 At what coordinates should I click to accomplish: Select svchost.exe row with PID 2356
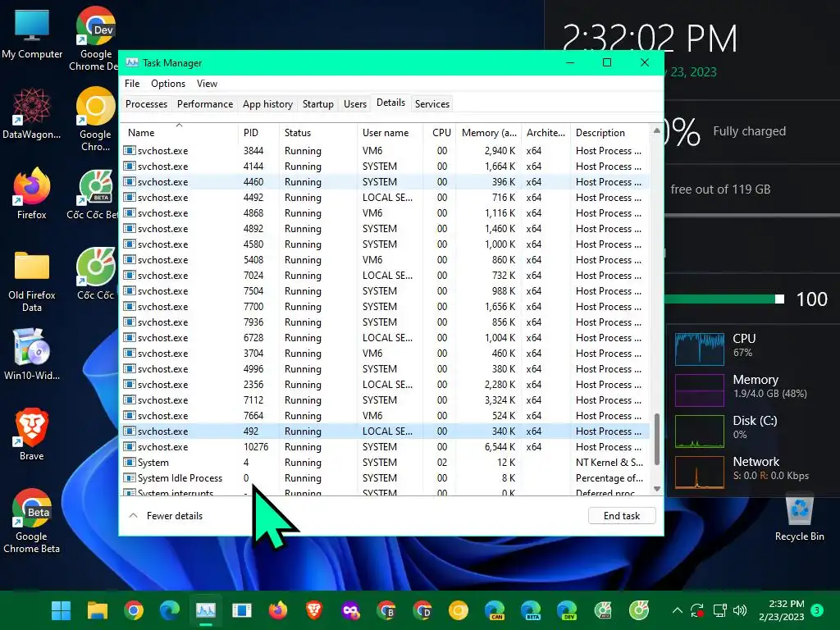point(386,385)
